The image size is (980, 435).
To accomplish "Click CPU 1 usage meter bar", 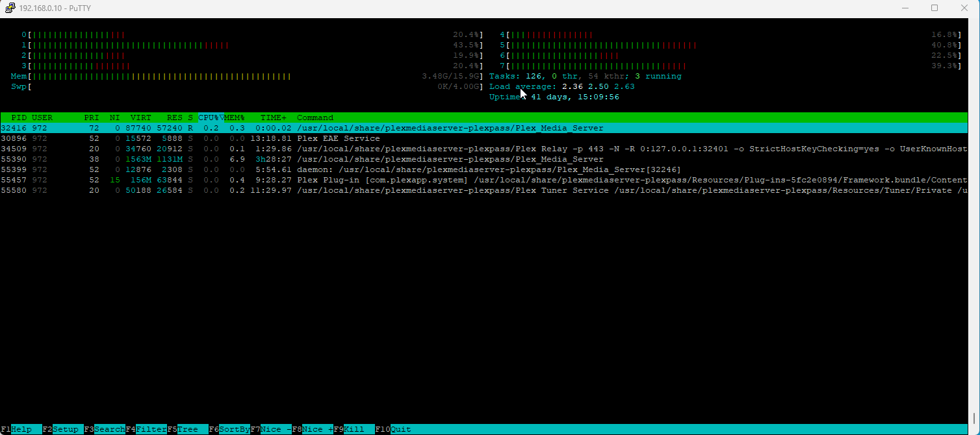I will [x=253, y=45].
